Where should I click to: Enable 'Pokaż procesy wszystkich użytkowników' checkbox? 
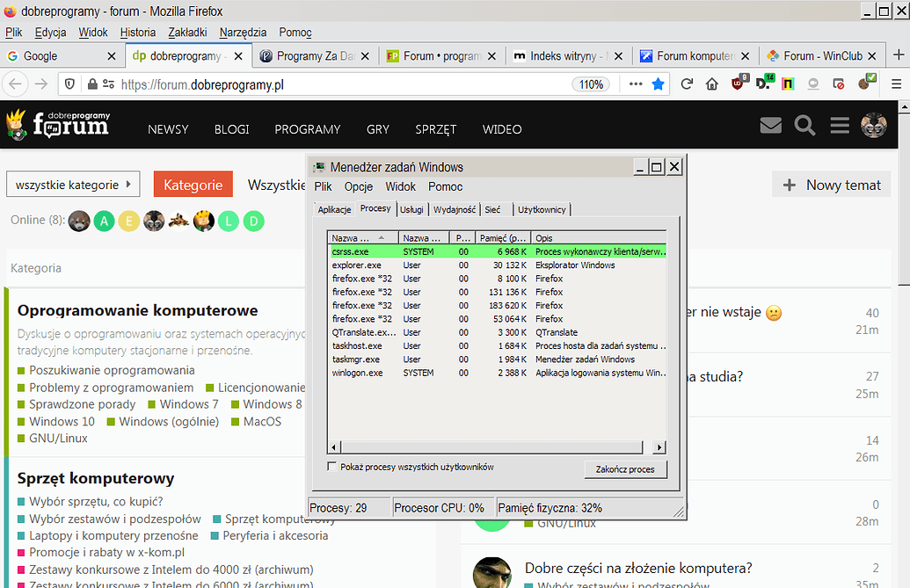(331, 467)
